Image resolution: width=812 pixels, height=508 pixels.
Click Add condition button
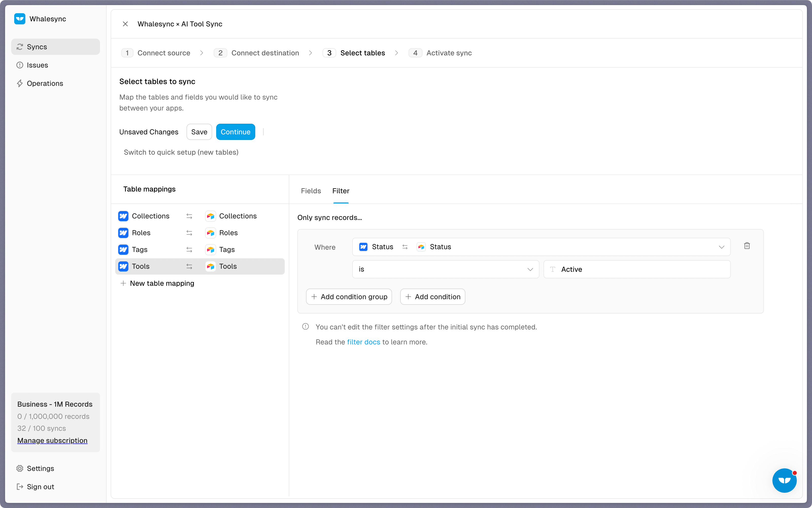(432, 297)
